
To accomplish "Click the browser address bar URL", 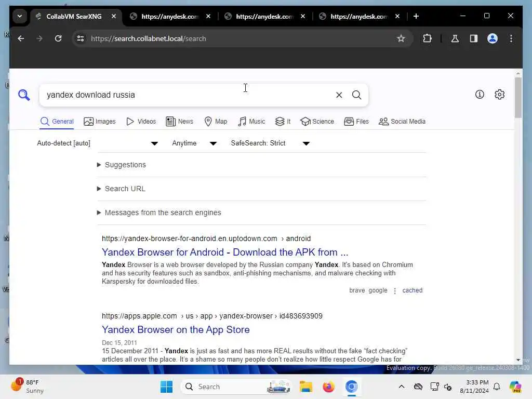I will [148, 38].
